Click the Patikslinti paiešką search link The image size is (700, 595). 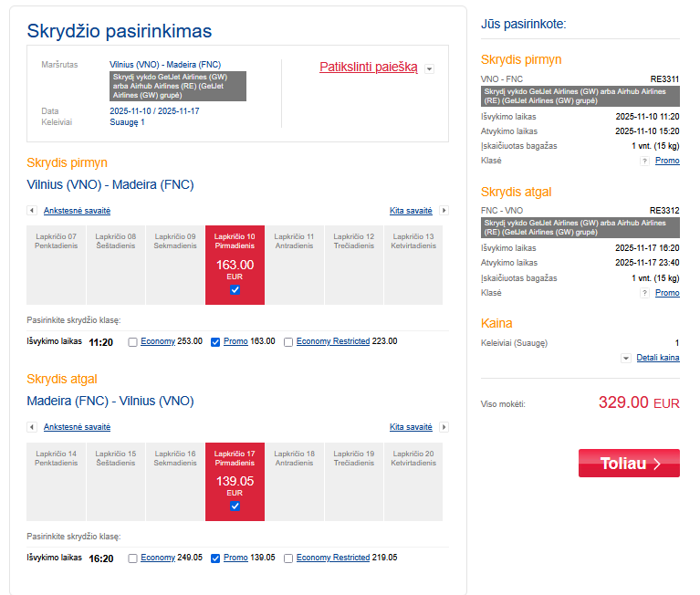369,67
